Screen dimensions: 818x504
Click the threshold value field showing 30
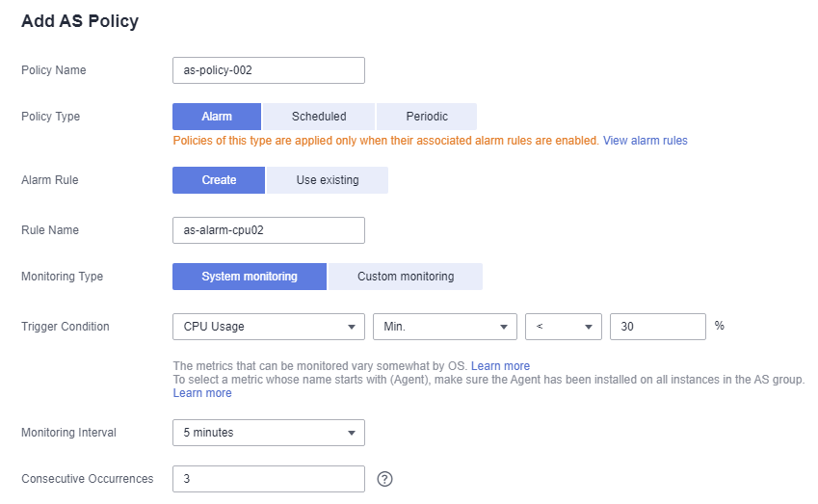[x=658, y=327]
